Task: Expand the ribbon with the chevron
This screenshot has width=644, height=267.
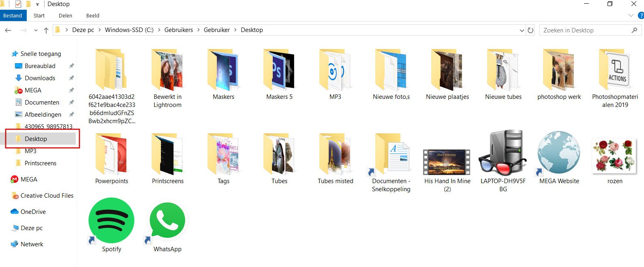Action: (x=631, y=15)
